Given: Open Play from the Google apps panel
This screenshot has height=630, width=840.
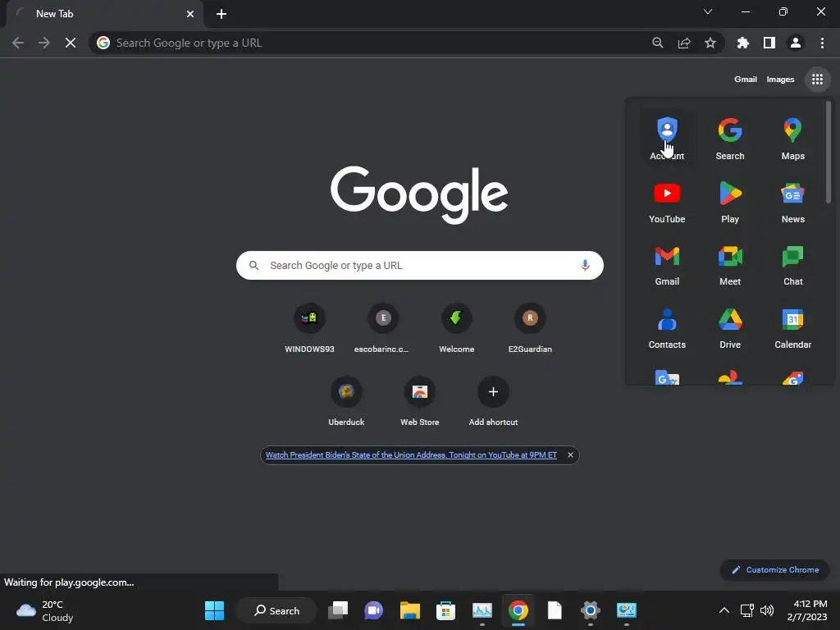Looking at the screenshot, I should (x=729, y=202).
